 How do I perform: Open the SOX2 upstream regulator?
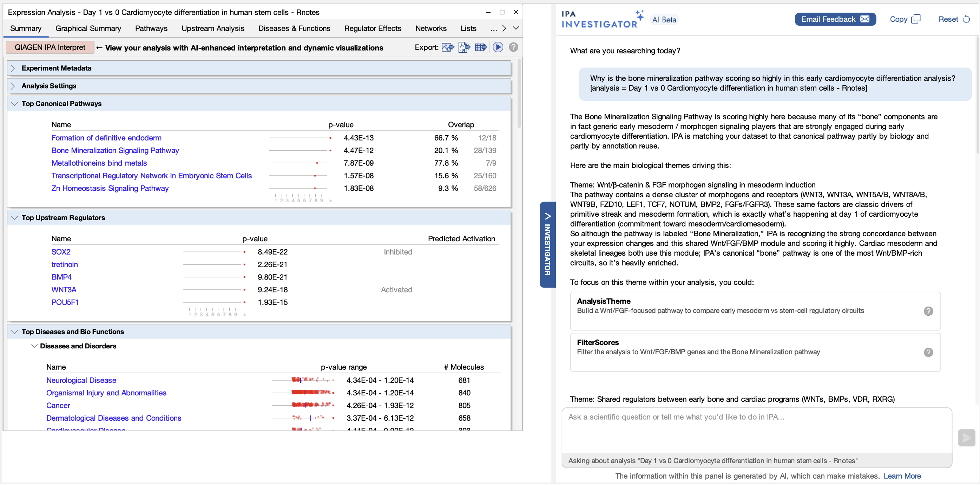pyautogui.click(x=61, y=252)
